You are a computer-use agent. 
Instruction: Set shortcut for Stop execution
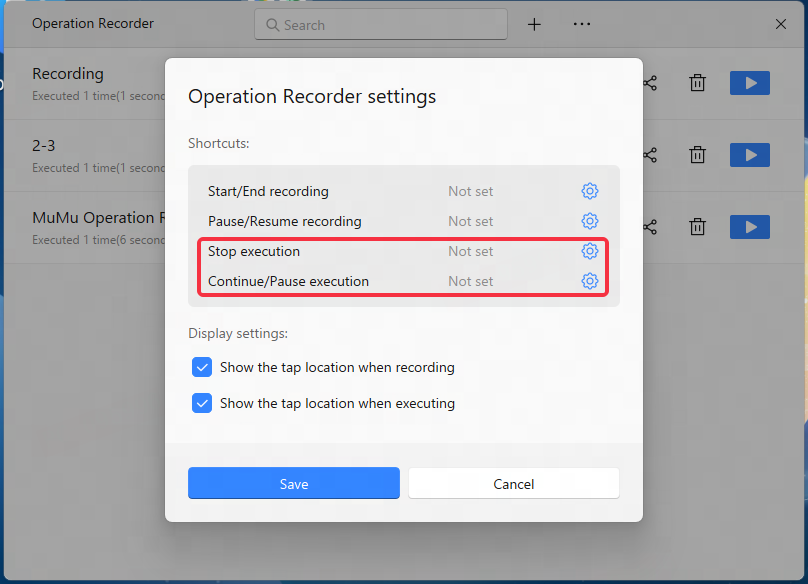(590, 251)
